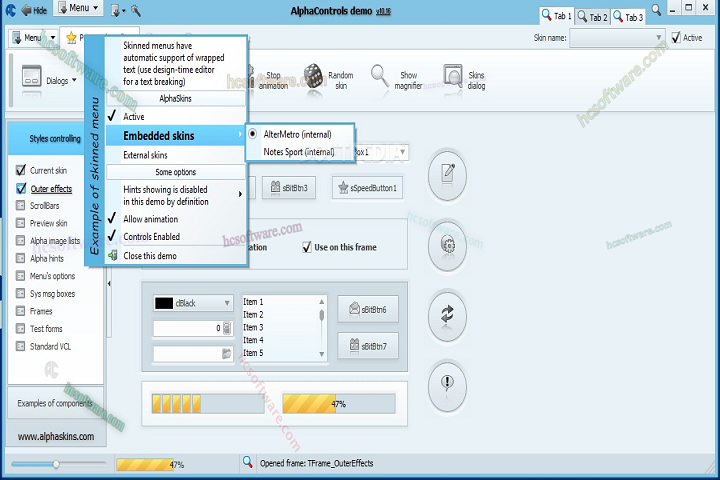Open Embedded skins submenu
720x480 pixels.
(x=176, y=136)
